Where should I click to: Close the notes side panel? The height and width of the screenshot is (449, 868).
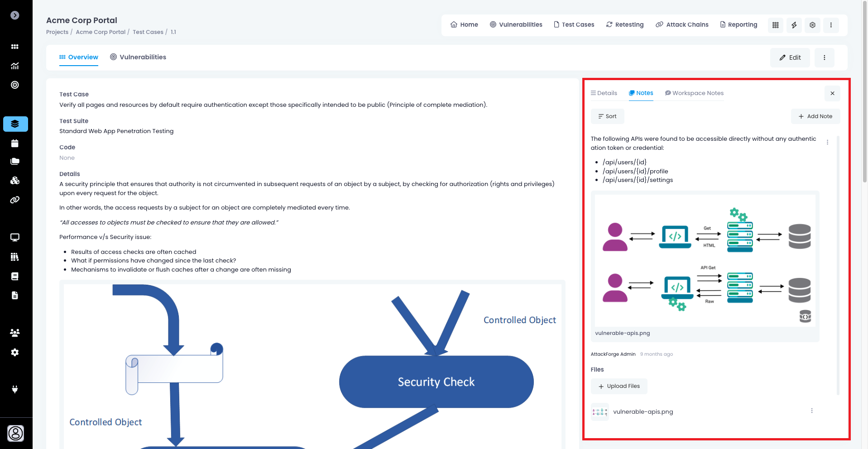(832, 93)
